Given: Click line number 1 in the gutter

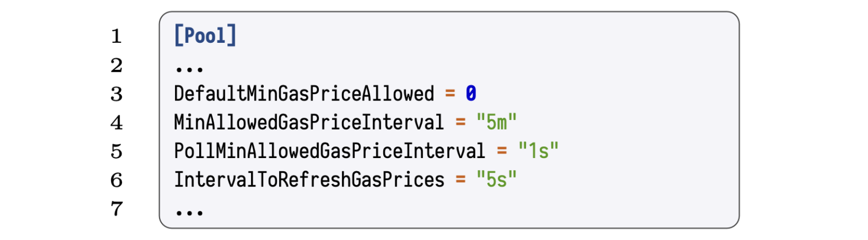Looking at the screenshot, I should click(116, 36).
